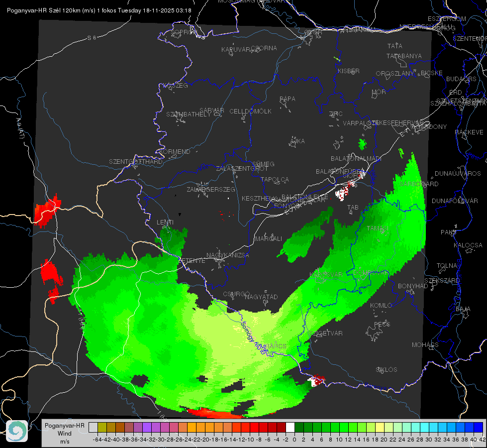The height and width of the screenshot is (448, 487).
Task: Click the KISBER city label
Action: 349,71
